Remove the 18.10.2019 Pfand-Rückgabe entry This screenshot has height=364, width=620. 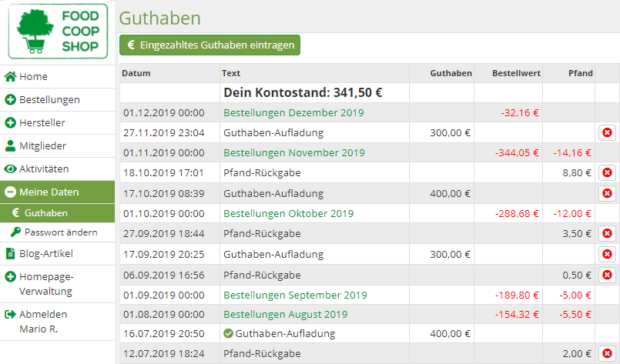607,172
